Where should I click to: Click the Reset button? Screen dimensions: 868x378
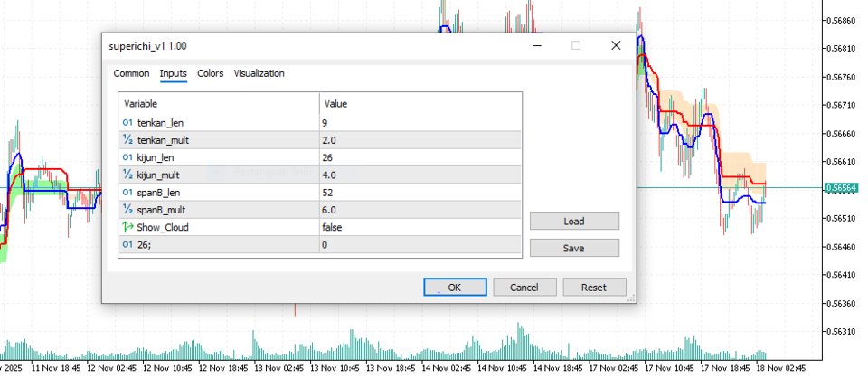click(594, 288)
